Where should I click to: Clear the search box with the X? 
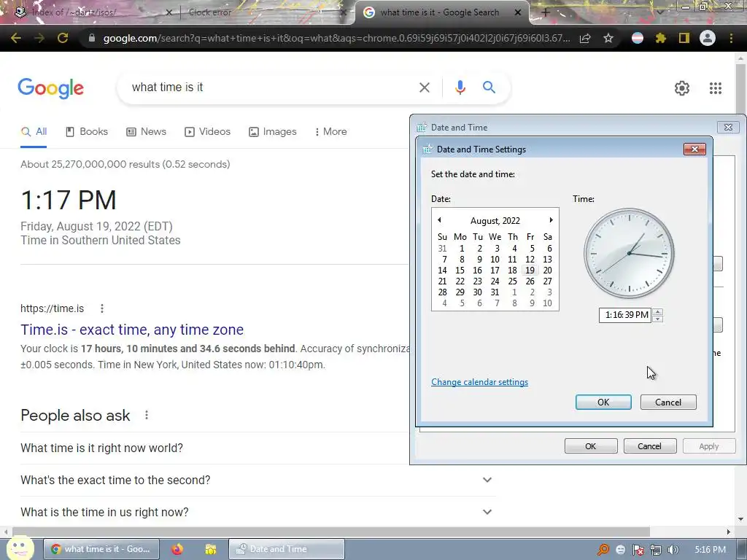click(x=425, y=87)
